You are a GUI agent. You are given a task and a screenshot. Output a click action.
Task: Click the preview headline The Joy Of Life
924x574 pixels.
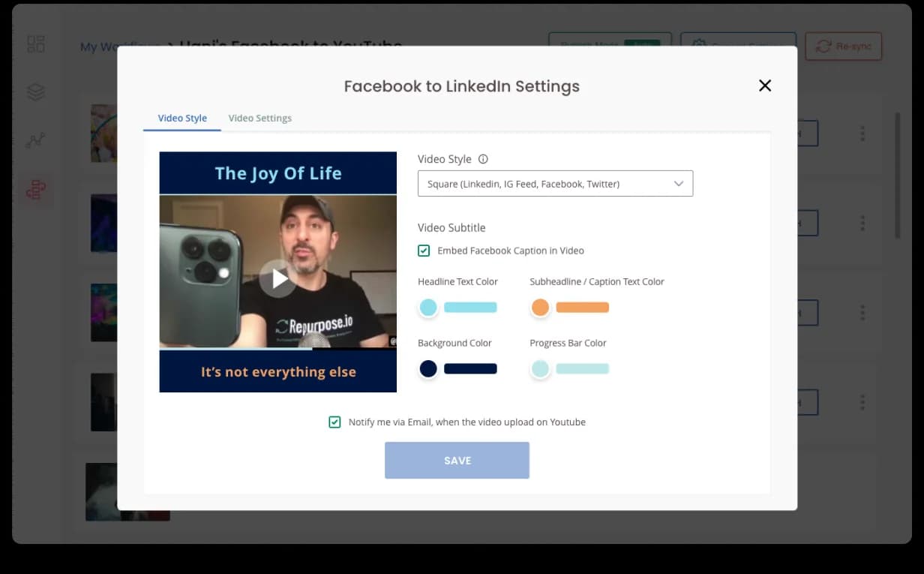pyautogui.click(x=278, y=173)
